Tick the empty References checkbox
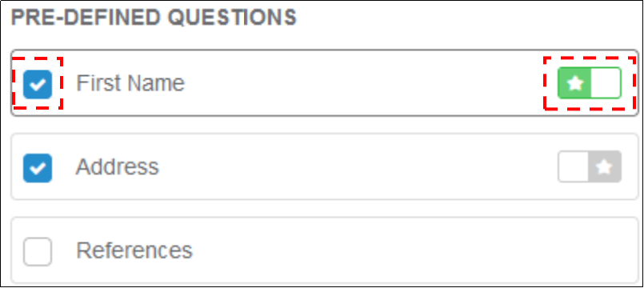The width and height of the screenshot is (644, 288). [38, 251]
